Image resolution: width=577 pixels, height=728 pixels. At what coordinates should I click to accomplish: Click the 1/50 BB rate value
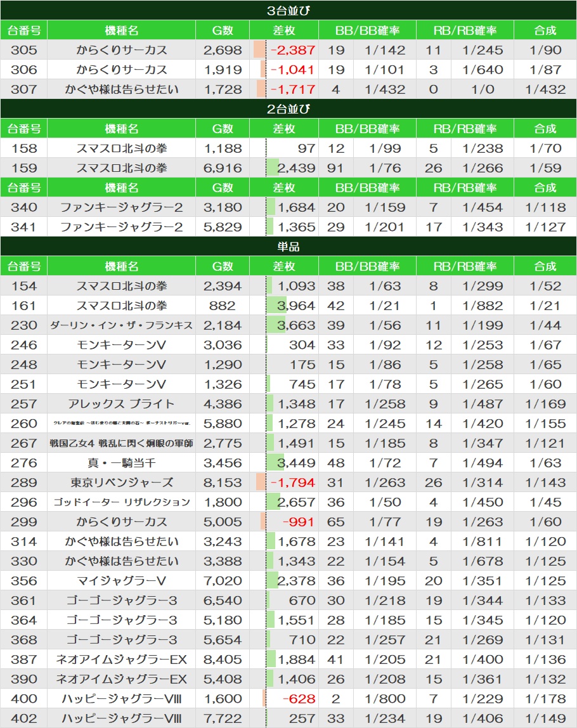(x=385, y=502)
